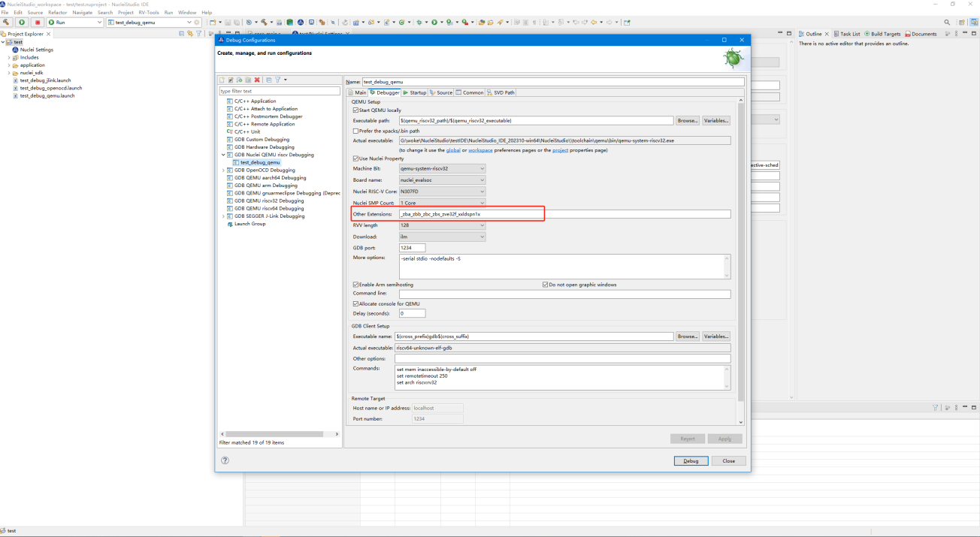Switch to the Startup tab
Screen dimensions: 980x537
415,92
